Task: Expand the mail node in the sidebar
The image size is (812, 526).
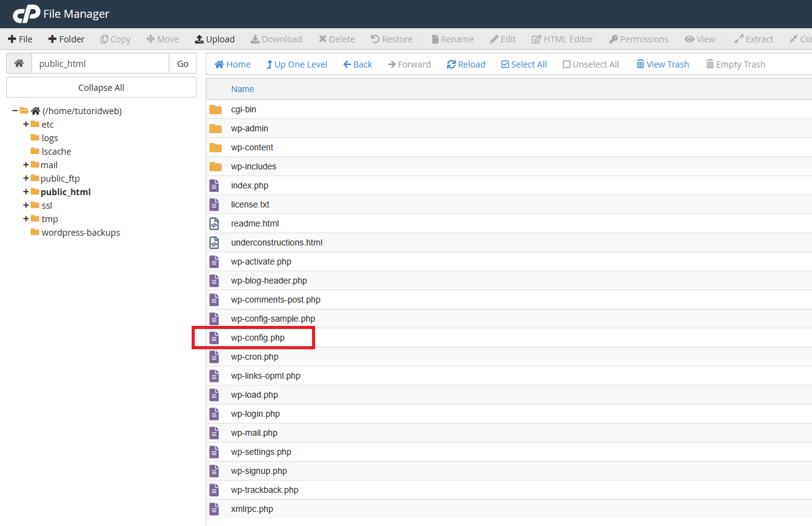Action: point(25,164)
